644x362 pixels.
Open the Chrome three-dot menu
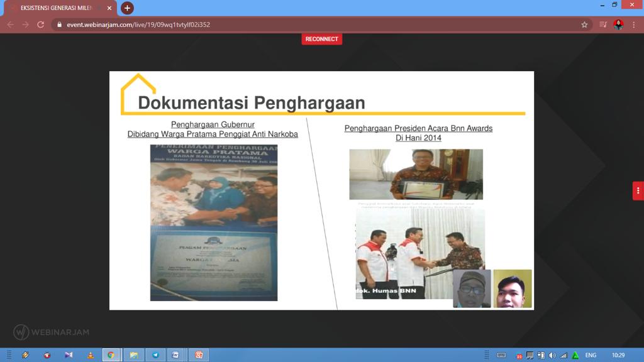point(634,25)
